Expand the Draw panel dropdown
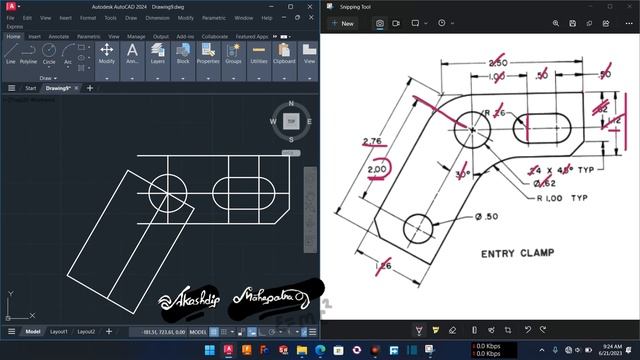The width and height of the screenshot is (640, 360). coord(48,78)
